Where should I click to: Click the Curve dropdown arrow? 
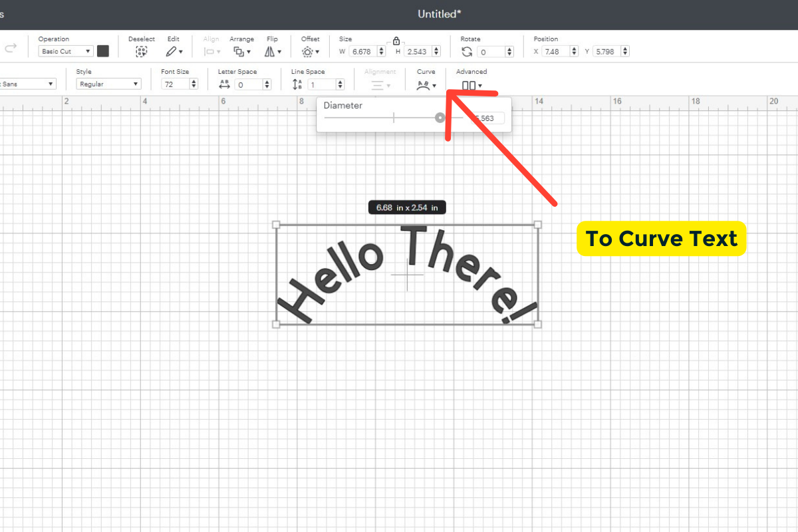(x=434, y=86)
